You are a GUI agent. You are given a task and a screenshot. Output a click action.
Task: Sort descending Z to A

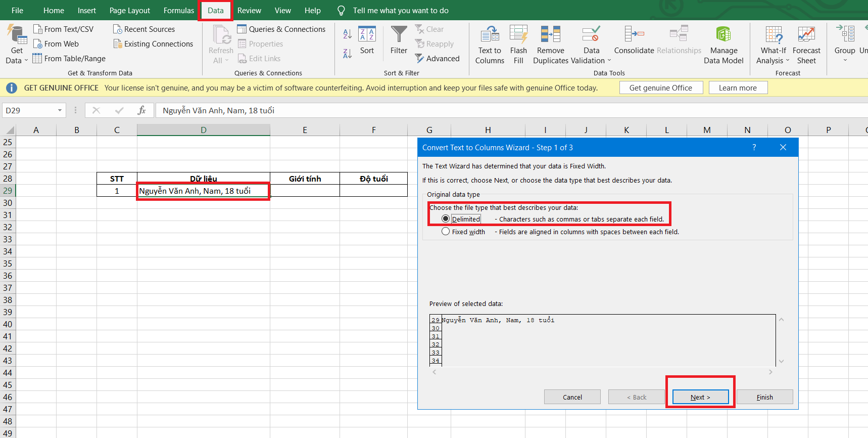point(347,53)
